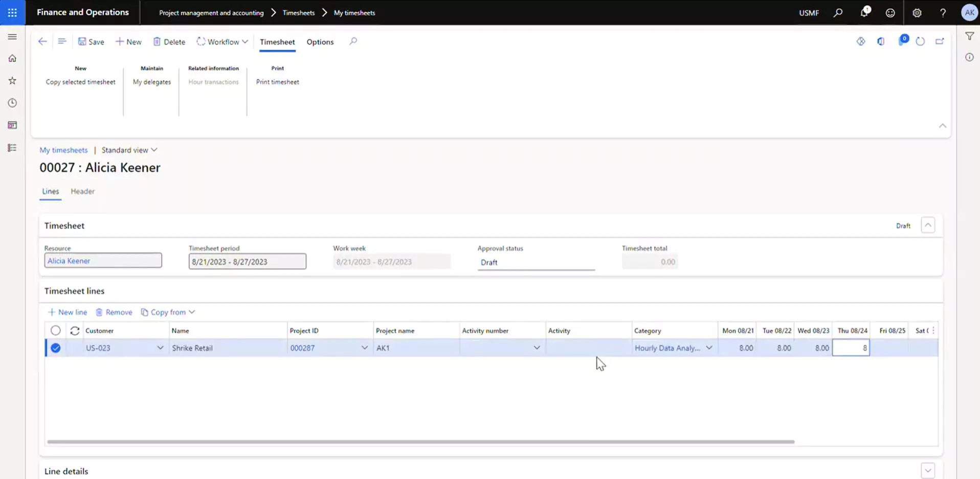Viewport: 980px width, 479px height.
Task: Select the Lines tab
Action: 50,191
